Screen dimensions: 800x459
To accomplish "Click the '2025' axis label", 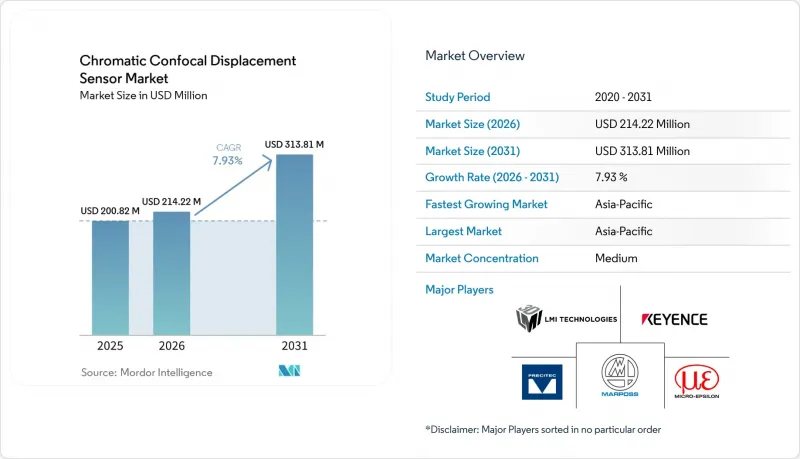I will 110,346.
